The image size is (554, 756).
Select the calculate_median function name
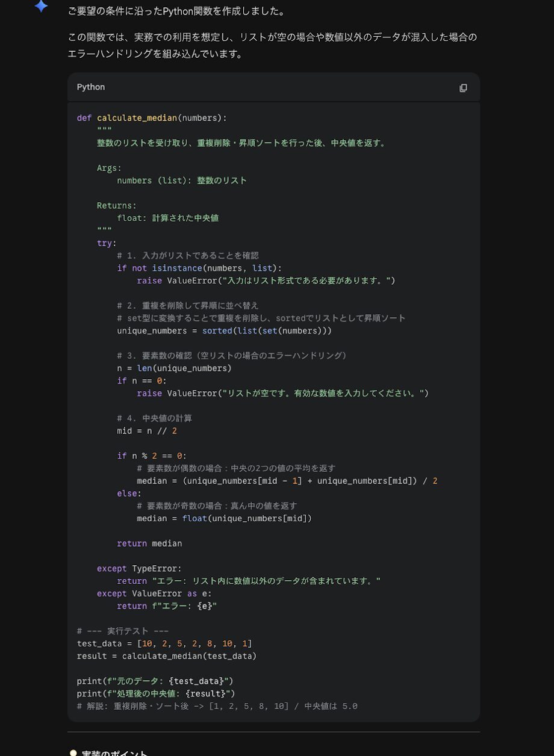(136, 117)
